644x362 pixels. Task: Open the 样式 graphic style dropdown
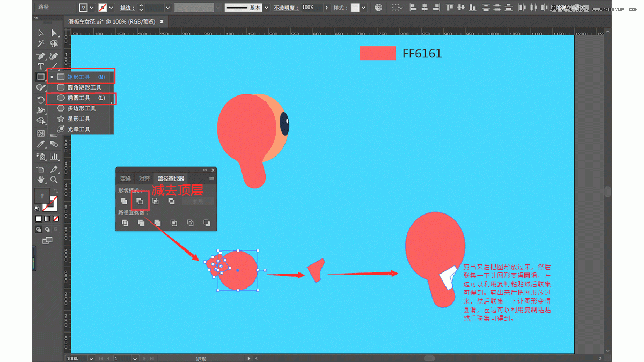pos(363,8)
